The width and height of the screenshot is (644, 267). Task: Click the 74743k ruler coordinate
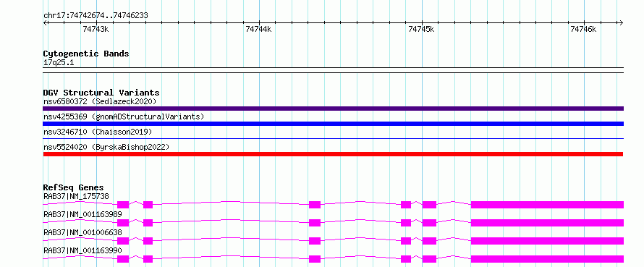coord(96,29)
